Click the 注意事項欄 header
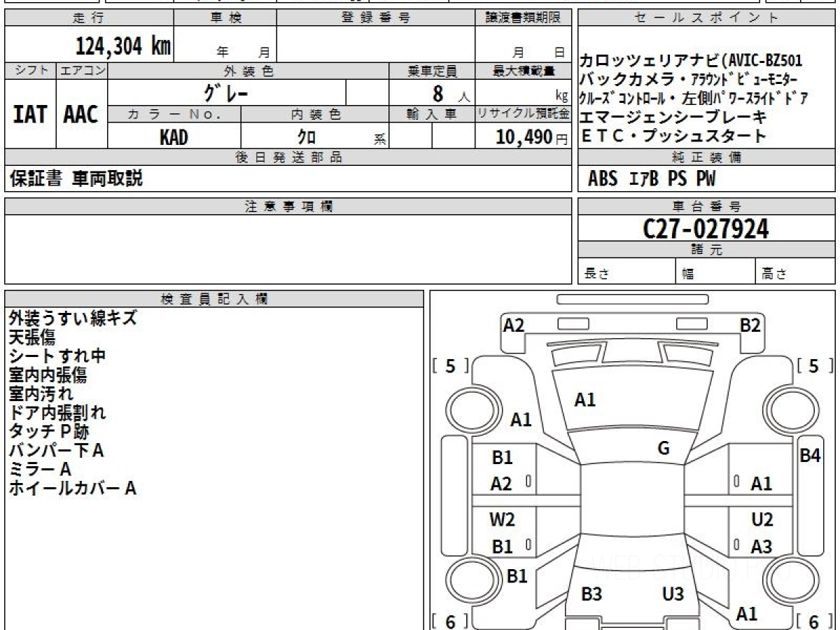This screenshot has height=630, width=840. [288, 206]
